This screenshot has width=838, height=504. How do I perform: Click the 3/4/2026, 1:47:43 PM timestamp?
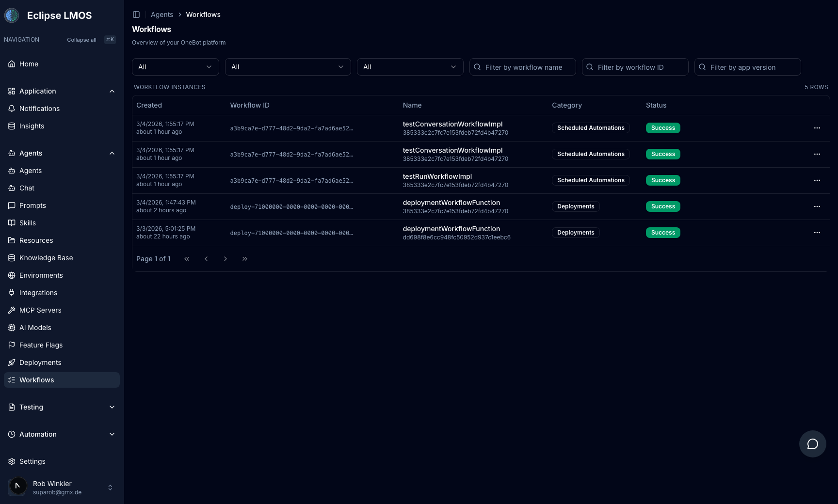(166, 203)
